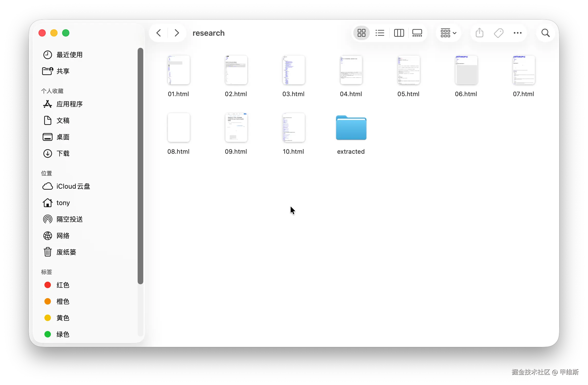Open iCloud云盘 location
The height and width of the screenshot is (385, 588).
pyautogui.click(x=73, y=186)
